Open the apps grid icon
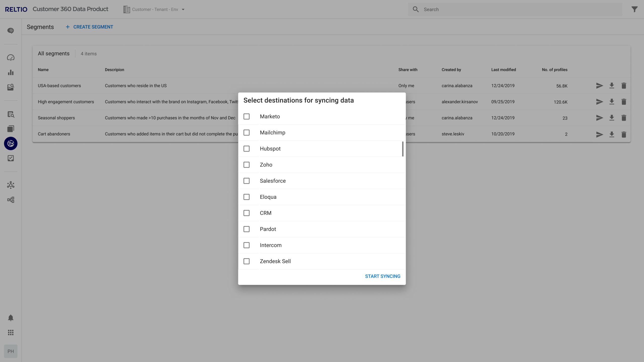 point(11,333)
